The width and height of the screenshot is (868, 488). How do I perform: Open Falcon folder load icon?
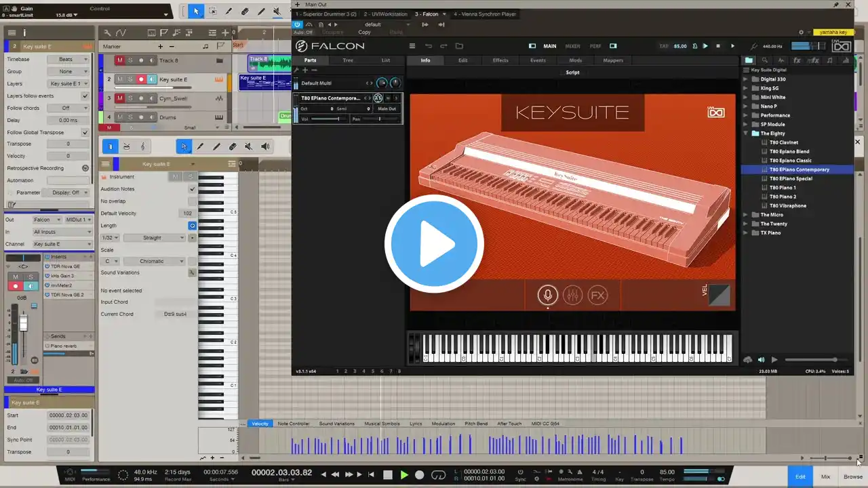pyautogui.click(x=459, y=46)
